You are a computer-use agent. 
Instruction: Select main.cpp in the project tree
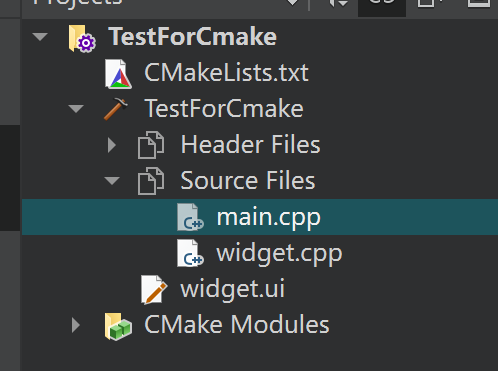coord(260,217)
